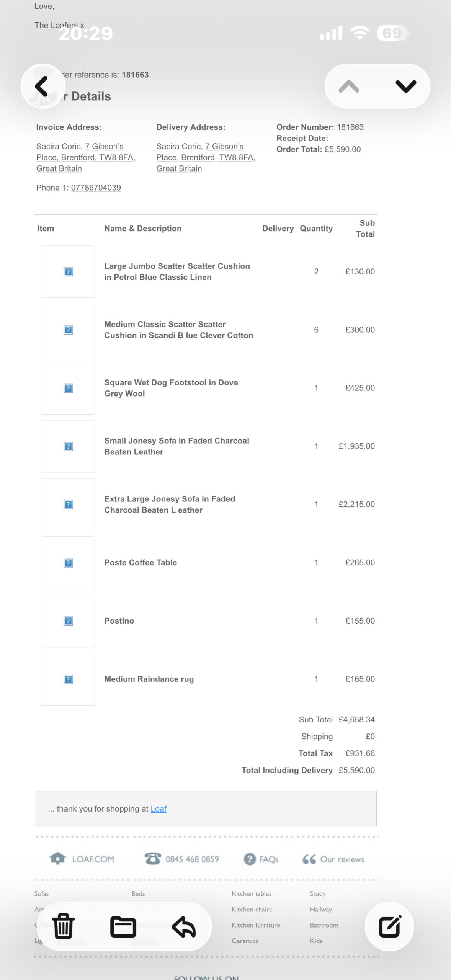
Task: Go to next message with down chevron
Action: tap(405, 86)
